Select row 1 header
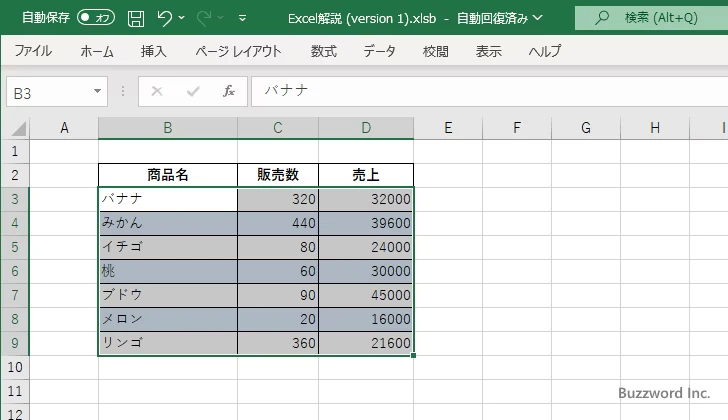 coord(15,151)
